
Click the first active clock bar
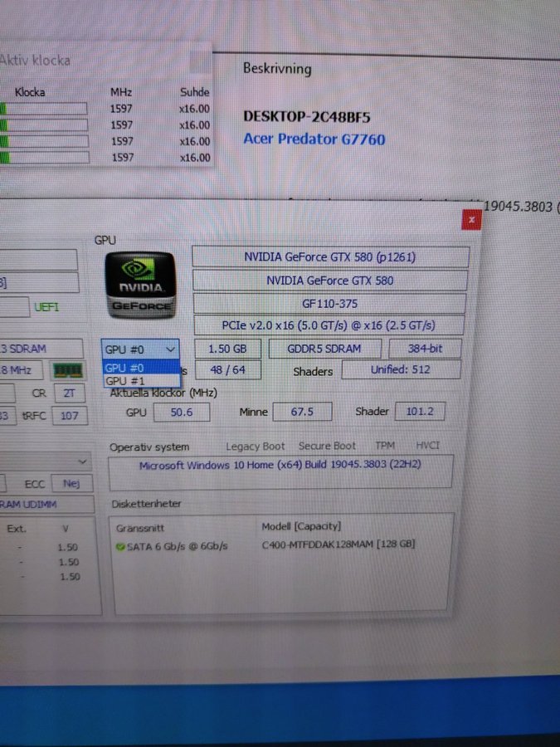pyautogui.click(x=44, y=109)
